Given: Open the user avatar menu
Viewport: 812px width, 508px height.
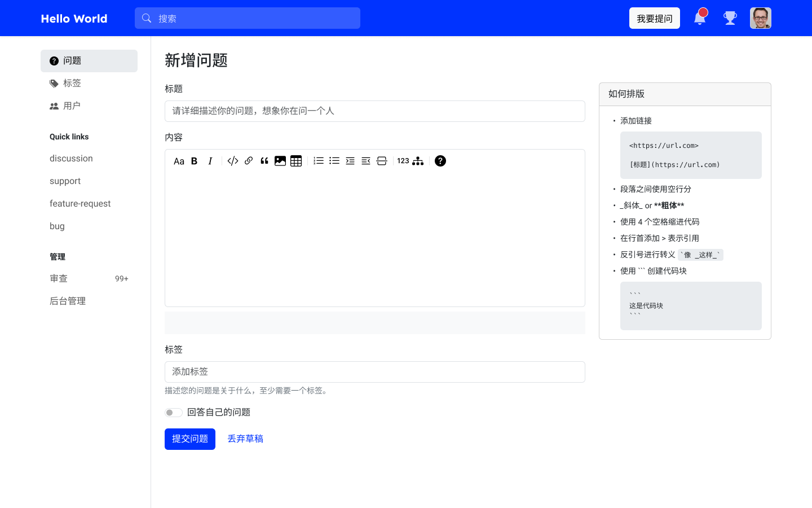Looking at the screenshot, I should (761, 18).
